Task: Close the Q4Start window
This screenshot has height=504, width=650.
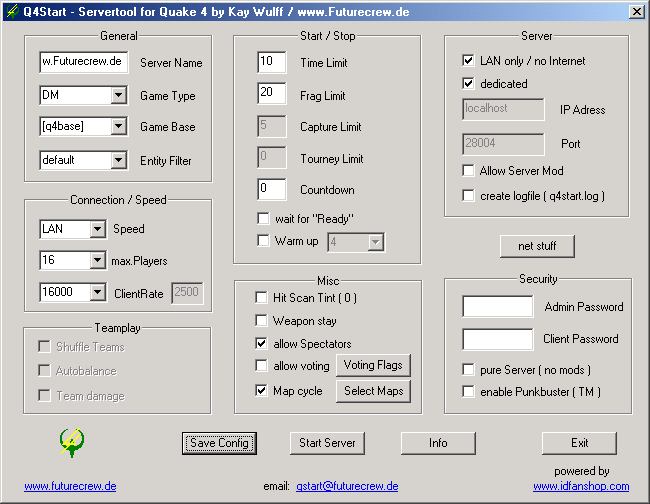Action: (636, 12)
